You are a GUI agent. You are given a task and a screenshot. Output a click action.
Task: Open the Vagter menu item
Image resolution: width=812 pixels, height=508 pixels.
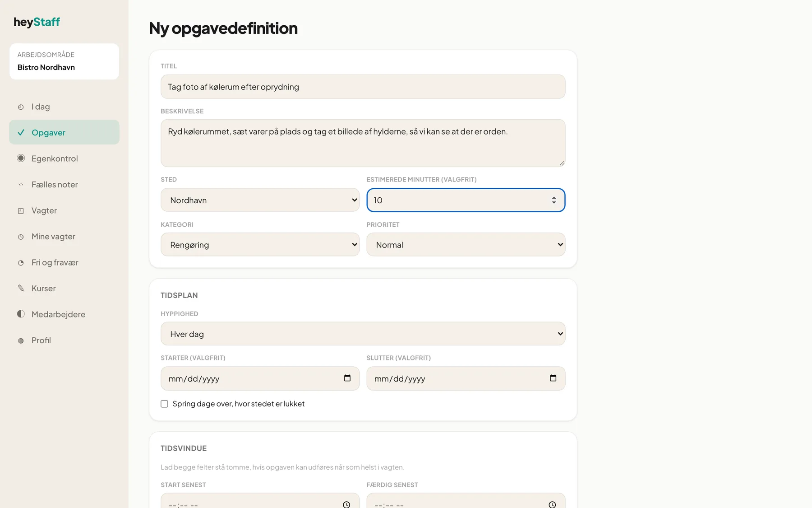coord(64,210)
